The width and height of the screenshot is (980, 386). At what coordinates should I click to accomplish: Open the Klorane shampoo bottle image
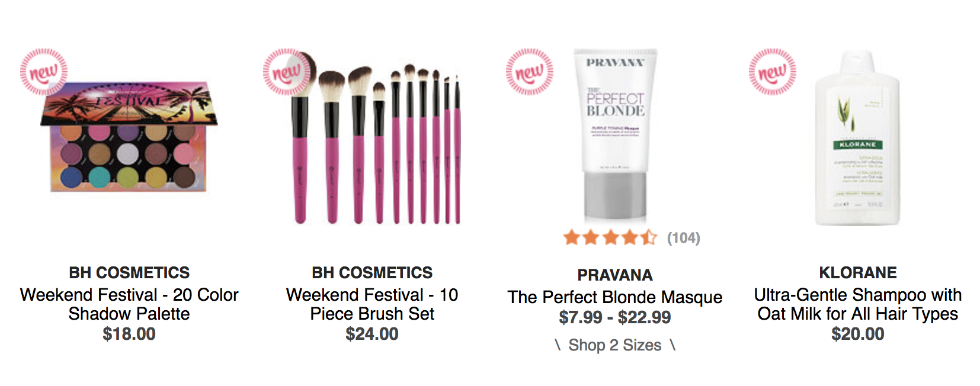(857, 137)
